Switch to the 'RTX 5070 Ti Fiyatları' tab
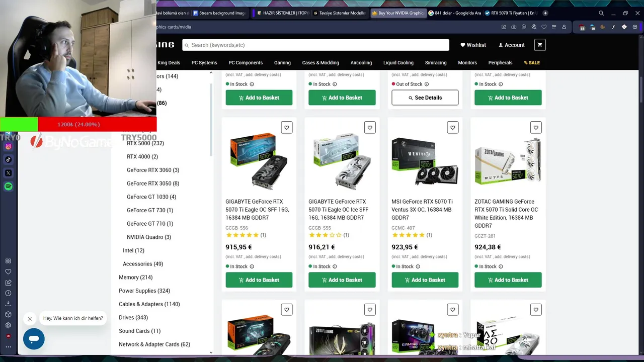644x362 pixels. tap(511, 13)
